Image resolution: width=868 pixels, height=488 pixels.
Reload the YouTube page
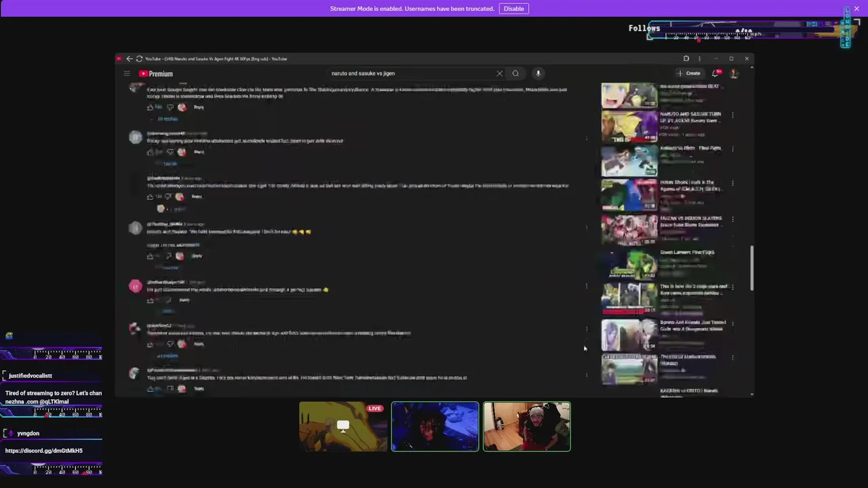pos(139,59)
